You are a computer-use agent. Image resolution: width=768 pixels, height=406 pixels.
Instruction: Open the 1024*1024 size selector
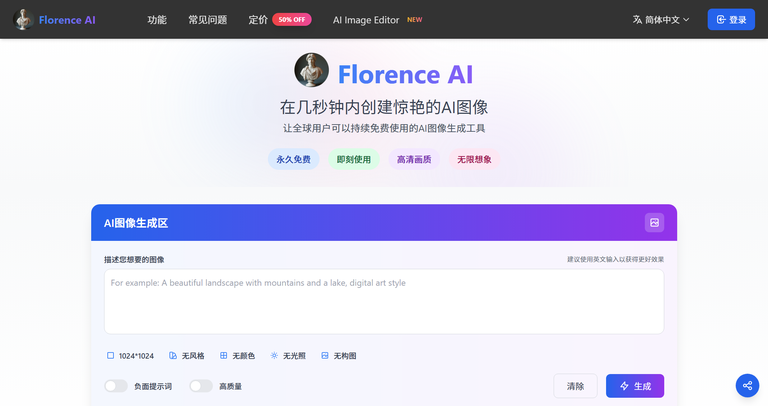coord(130,355)
